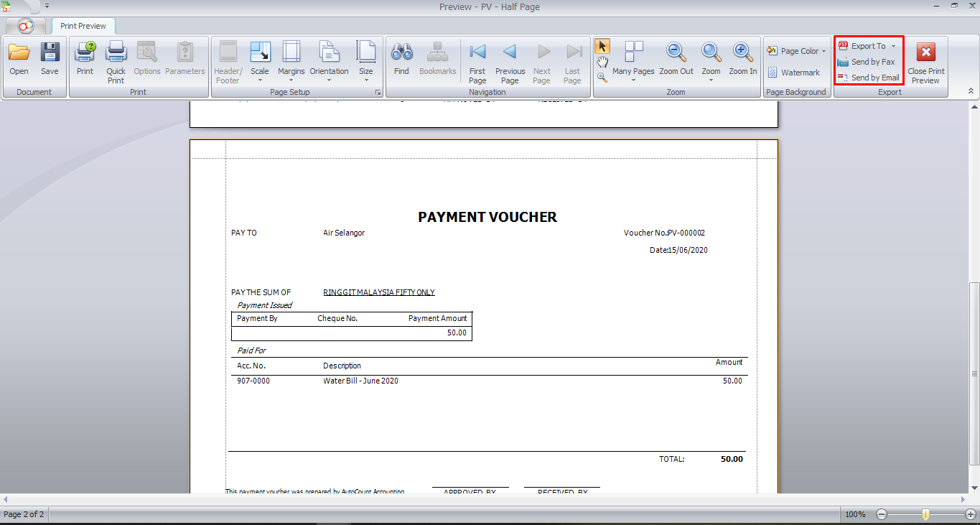Go to the Previous Page
980x525 pixels.
[510, 63]
